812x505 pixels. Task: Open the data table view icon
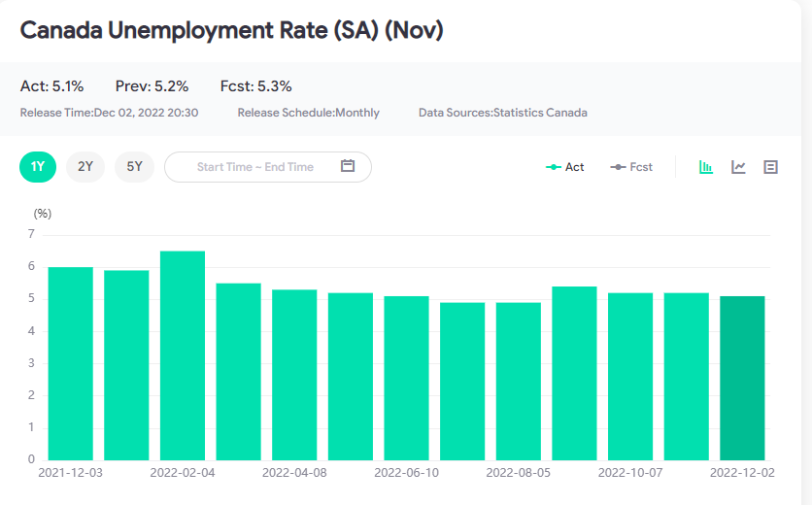click(x=771, y=167)
